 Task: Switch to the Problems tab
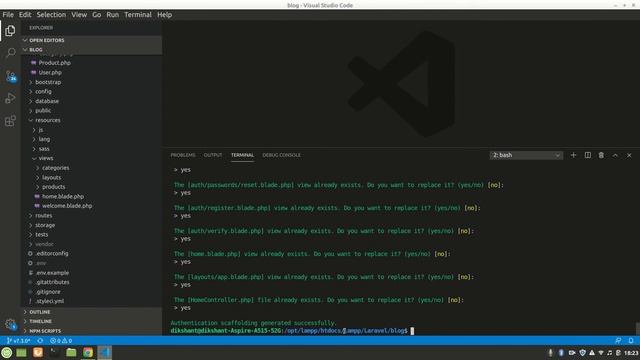183,155
